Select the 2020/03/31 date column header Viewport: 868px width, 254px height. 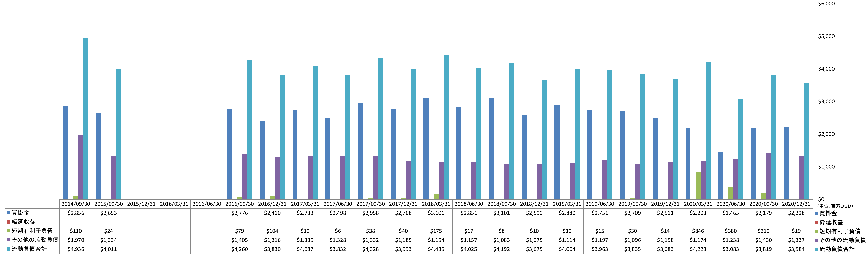[x=698, y=204]
